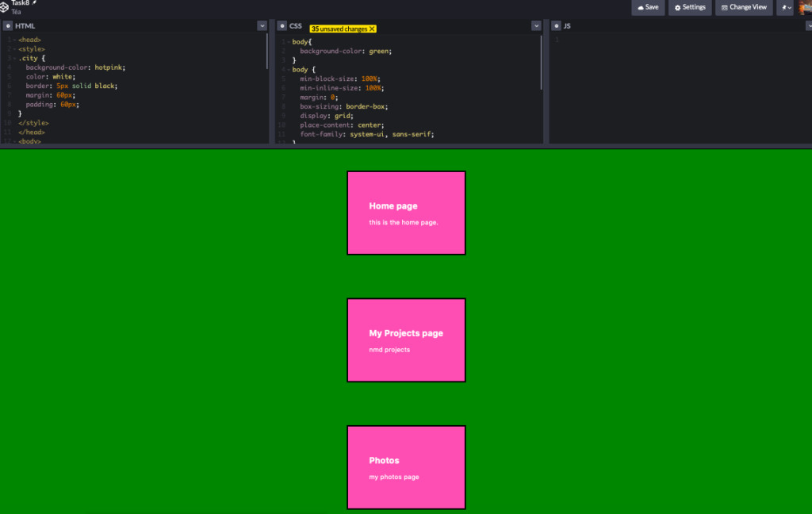
Task: Click the pencil icon beside Task8 title
Action: click(x=34, y=3)
